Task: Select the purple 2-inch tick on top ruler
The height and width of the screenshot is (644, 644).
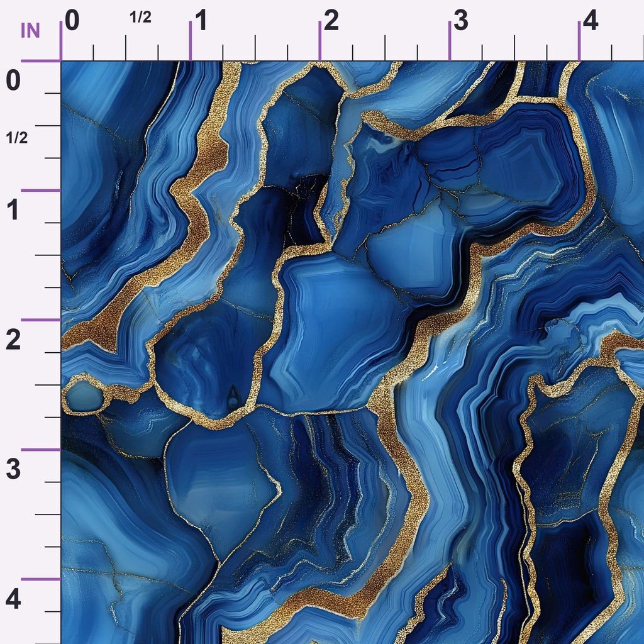Action: pyautogui.click(x=320, y=41)
